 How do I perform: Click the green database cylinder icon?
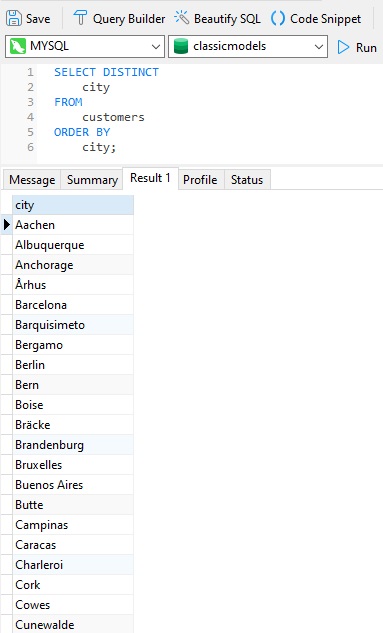(181, 46)
